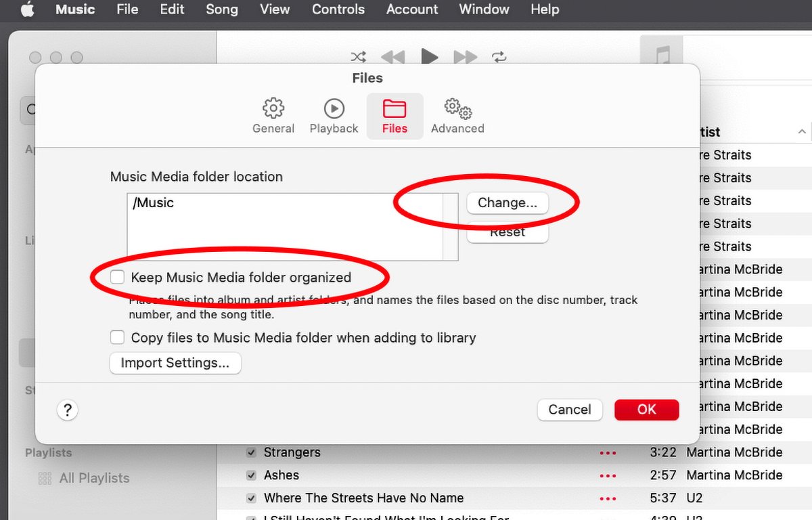
Task: Enable Copy files to Music Media folder
Action: pyautogui.click(x=118, y=337)
